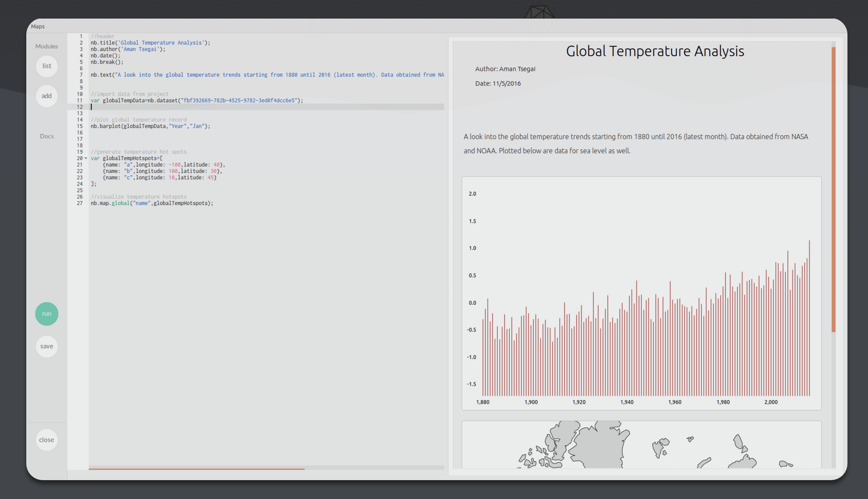
Task: Click line number 11 in the gutter
Action: point(80,101)
